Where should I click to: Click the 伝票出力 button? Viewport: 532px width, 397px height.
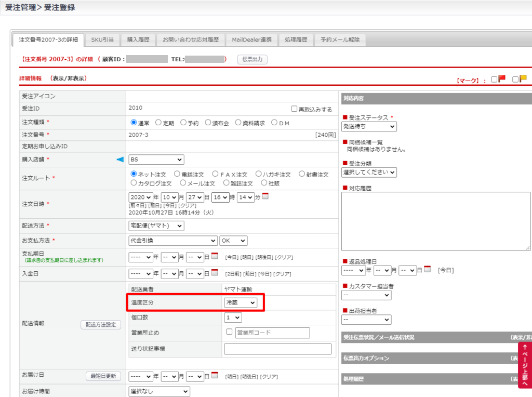(x=252, y=59)
